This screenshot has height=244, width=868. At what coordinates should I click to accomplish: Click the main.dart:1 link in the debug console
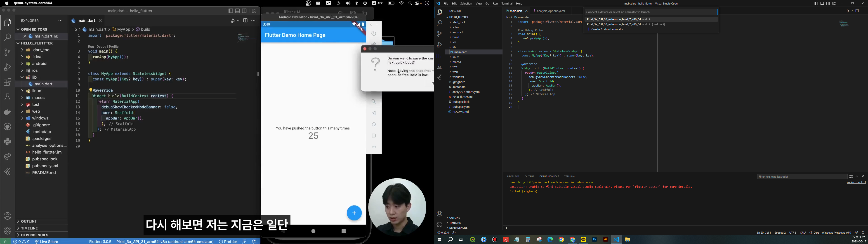(x=856, y=183)
